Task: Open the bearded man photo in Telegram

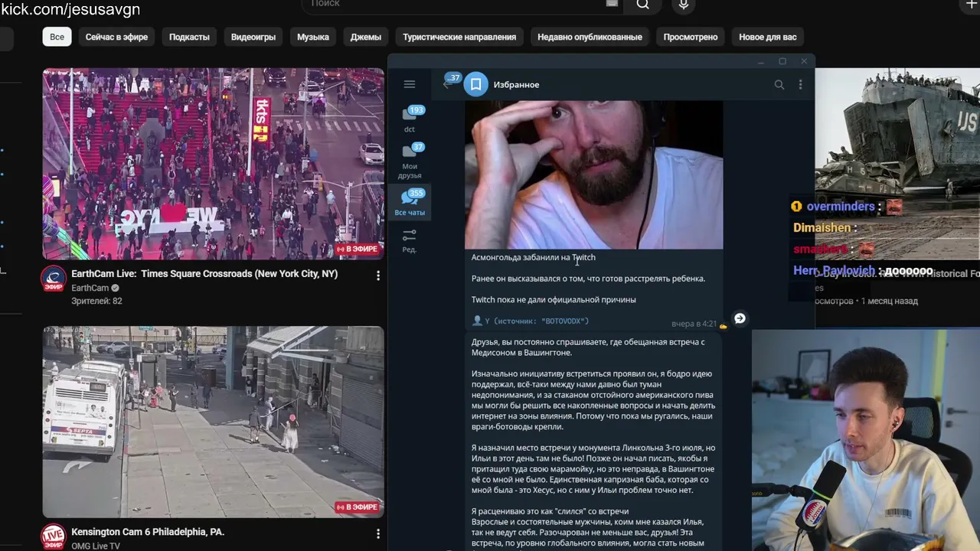Action: (594, 174)
